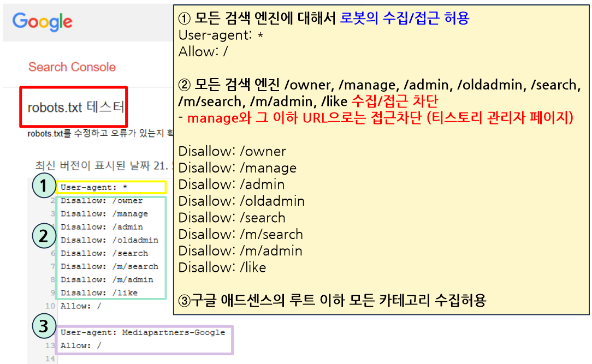Click the 'Disallow: /like' editor line
Image resolution: width=592 pixels, height=364 pixels.
(x=99, y=293)
